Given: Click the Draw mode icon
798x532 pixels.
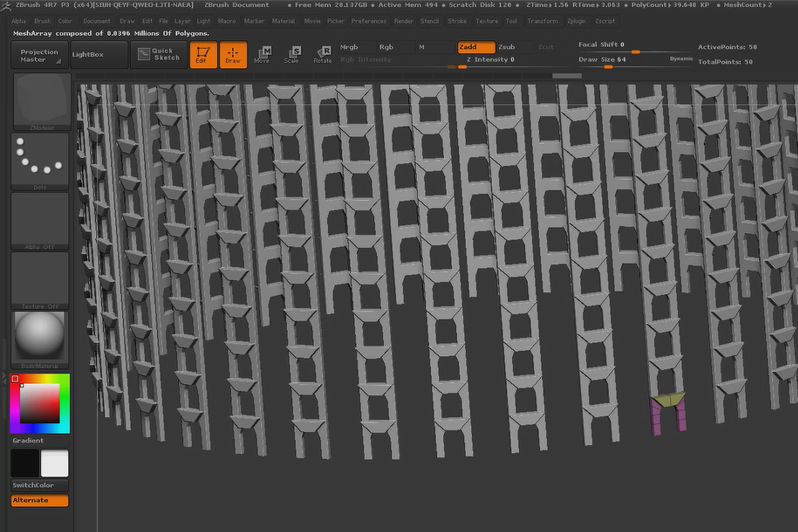Looking at the screenshot, I should (233, 55).
